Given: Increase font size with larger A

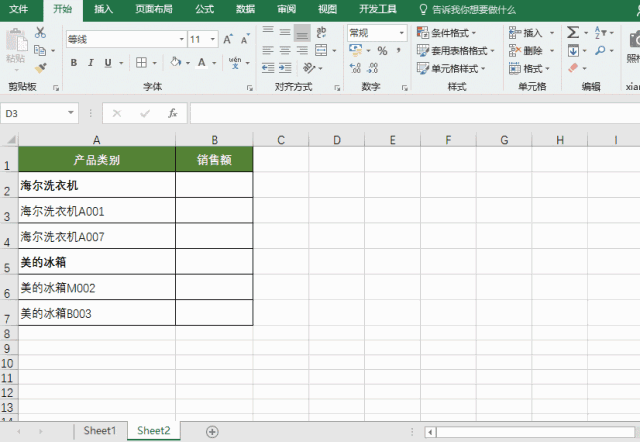Looking at the screenshot, I should click(x=228, y=39).
